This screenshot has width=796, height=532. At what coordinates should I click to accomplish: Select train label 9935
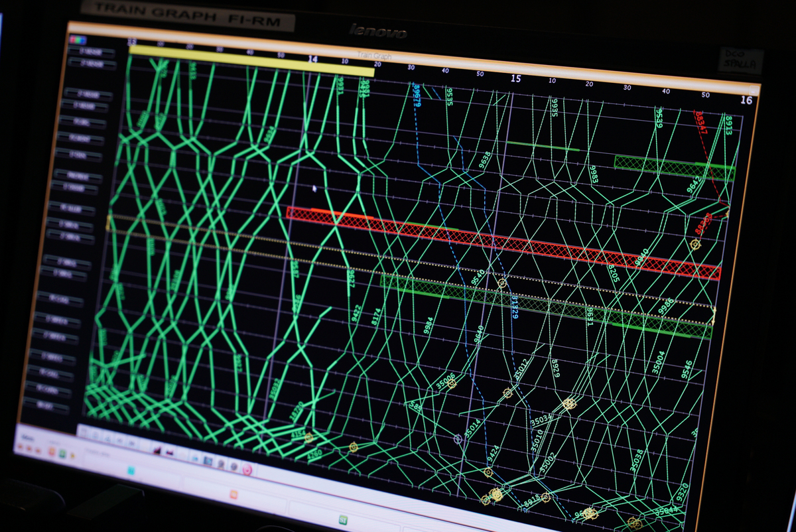tap(554, 107)
